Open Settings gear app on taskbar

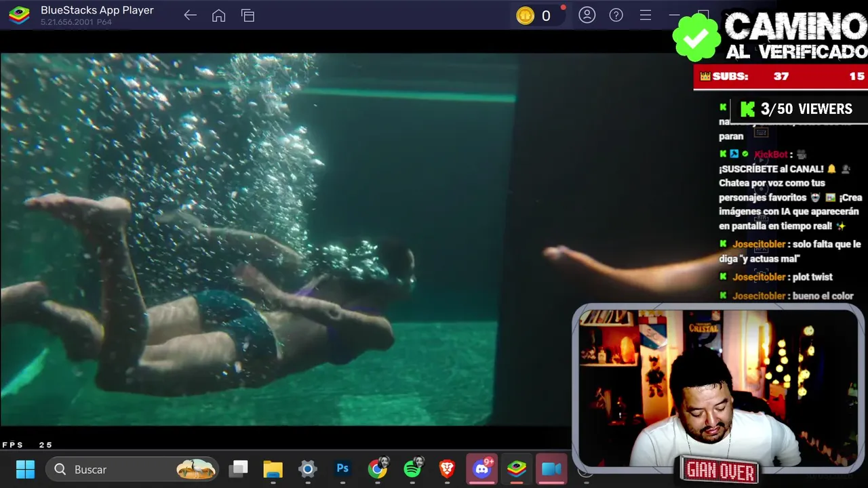click(308, 469)
